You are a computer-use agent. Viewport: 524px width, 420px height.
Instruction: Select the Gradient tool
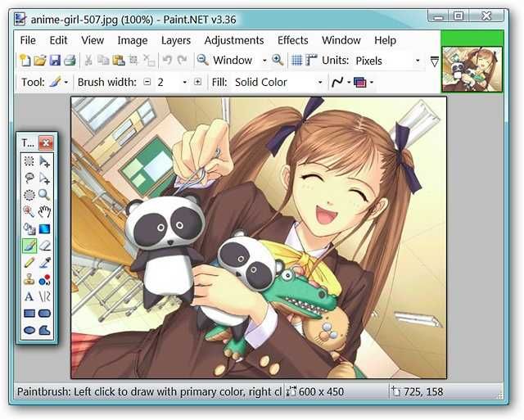point(44,229)
